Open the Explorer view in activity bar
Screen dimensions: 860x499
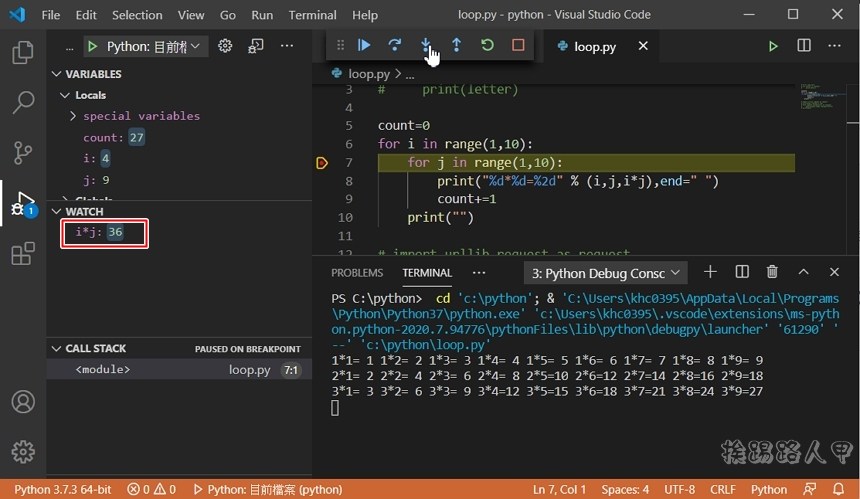[22, 52]
